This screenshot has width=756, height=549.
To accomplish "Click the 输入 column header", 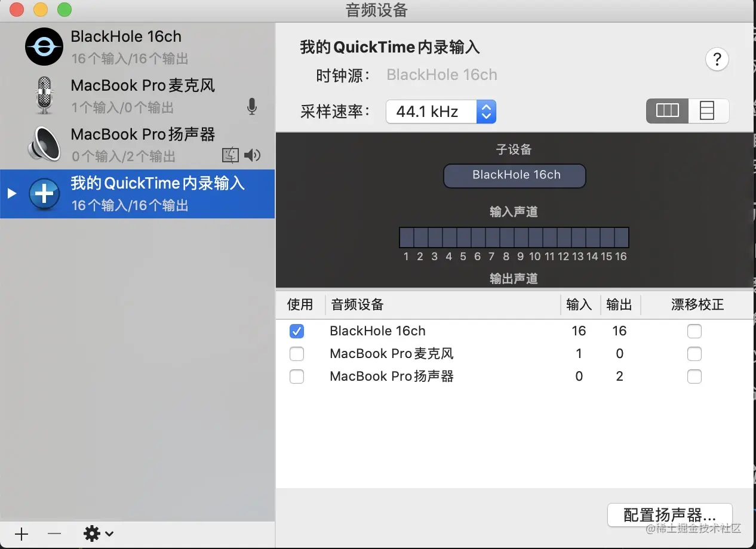I will click(x=579, y=305).
